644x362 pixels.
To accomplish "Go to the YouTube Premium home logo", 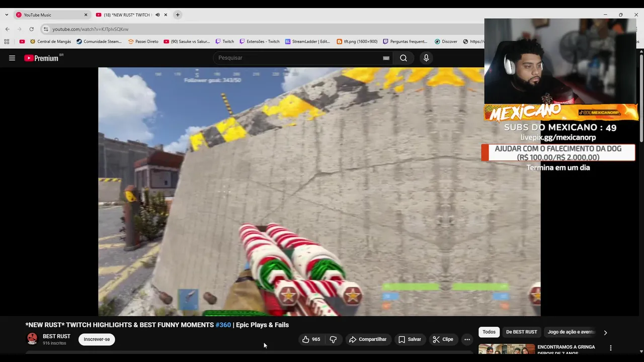I will pos(42,58).
